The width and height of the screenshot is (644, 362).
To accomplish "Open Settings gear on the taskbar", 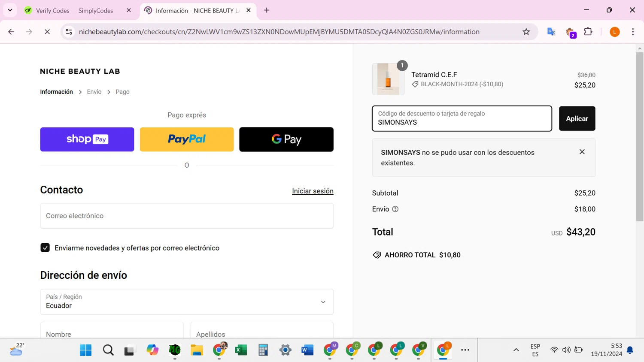I will tap(286, 350).
